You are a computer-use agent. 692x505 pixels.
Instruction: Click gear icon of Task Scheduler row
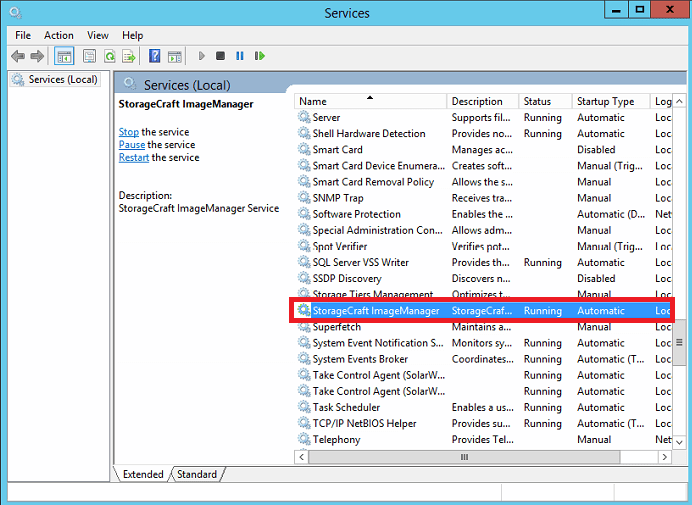(304, 407)
